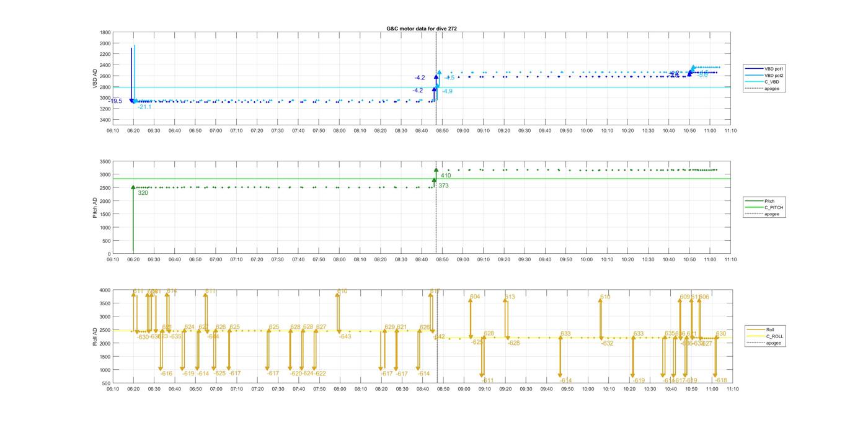The image size is (868, 430).
Task: Click the '3400' tick on VBD axis
Action: coord(105,120)
